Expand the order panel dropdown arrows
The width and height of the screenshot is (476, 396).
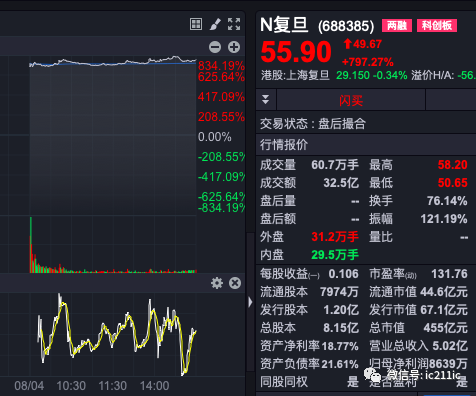[x=266, y=99]
